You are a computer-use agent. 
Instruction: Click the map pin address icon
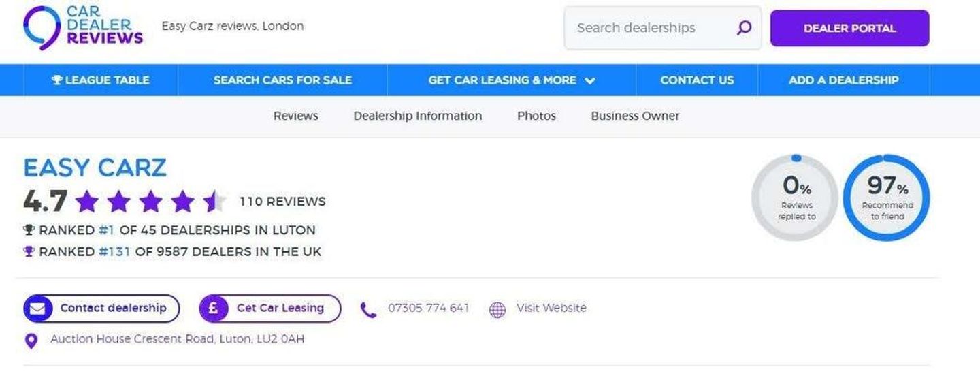[x=31, y=341]
